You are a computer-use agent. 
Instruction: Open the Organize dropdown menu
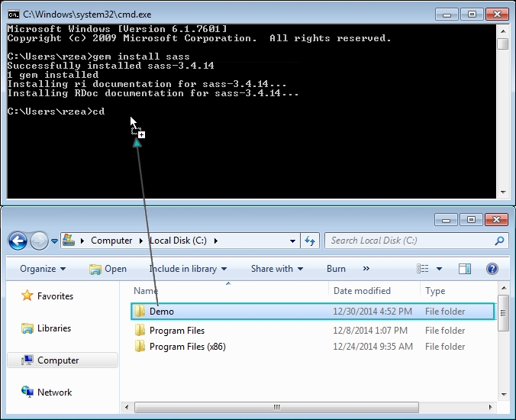[x=43, y=269]
